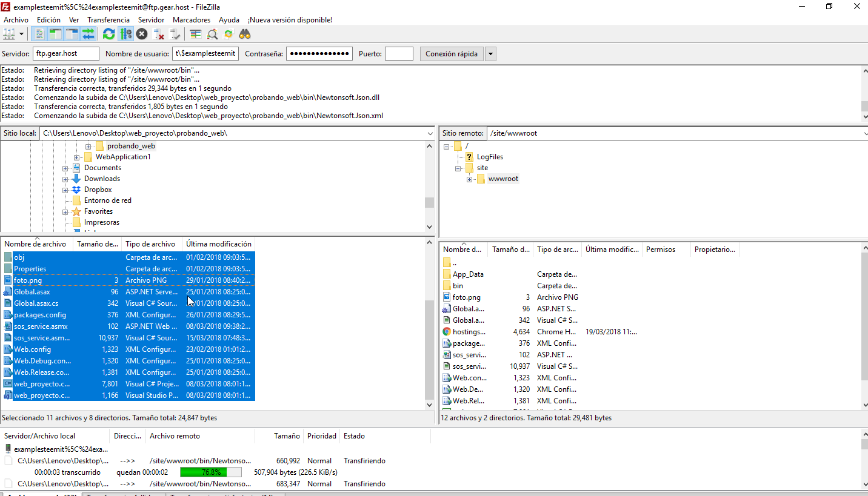Expand the Dropbox tree node

65,190
